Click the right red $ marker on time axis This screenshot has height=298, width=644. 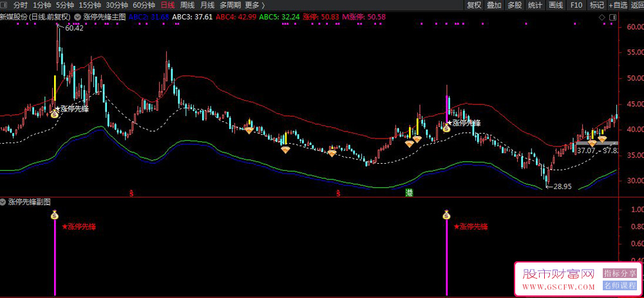[x=339, y=193]
